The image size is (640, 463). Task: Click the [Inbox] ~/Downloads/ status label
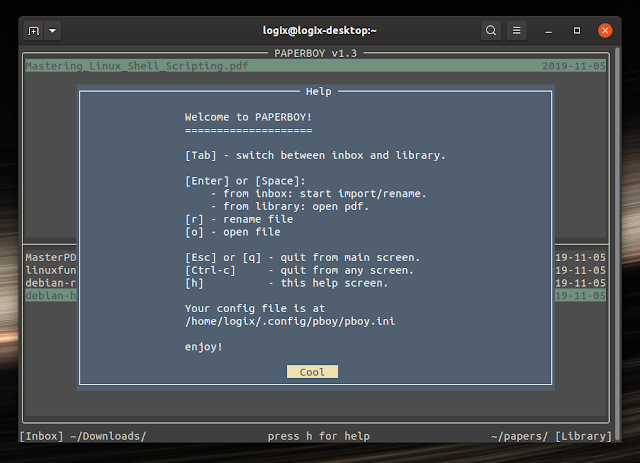83,436
